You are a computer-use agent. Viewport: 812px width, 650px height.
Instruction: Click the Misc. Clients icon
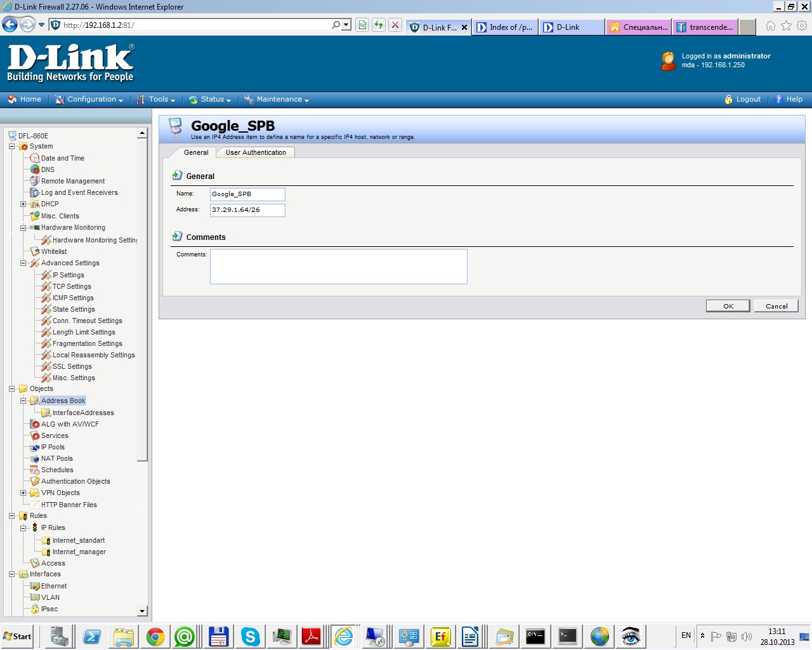point(35,216)
